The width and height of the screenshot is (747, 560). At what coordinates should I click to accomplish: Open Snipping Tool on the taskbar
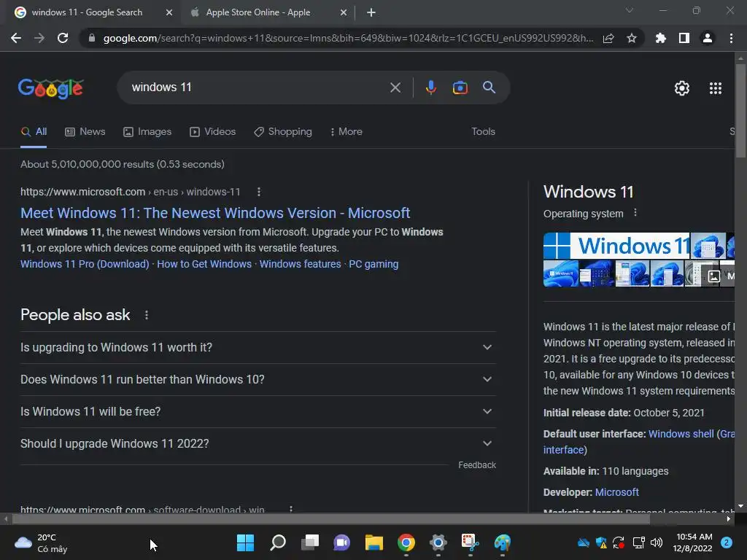pyautogui.click(x=471, y=542)
